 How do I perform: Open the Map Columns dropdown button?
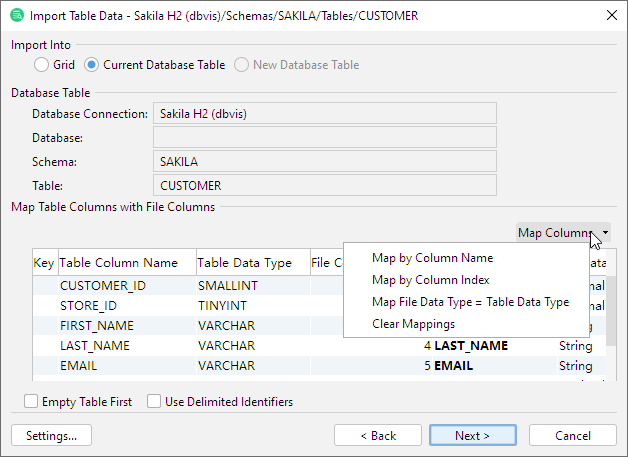(x=563, y=233)
